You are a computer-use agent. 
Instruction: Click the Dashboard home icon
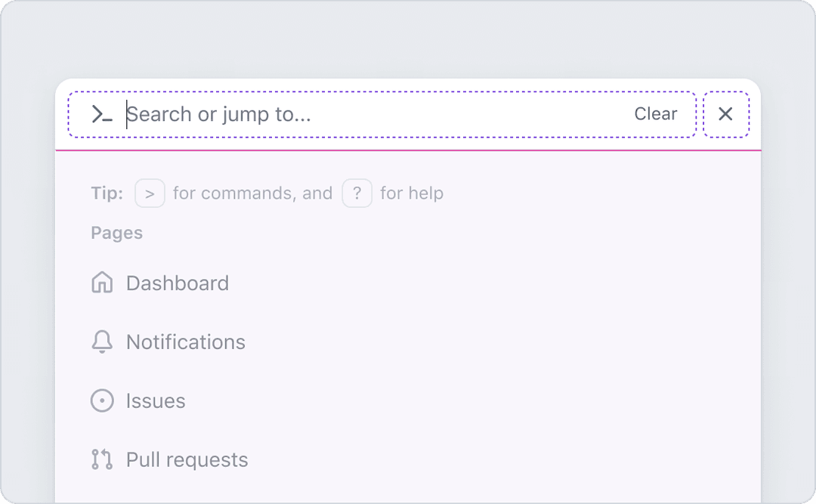click(x=102, y=283)
